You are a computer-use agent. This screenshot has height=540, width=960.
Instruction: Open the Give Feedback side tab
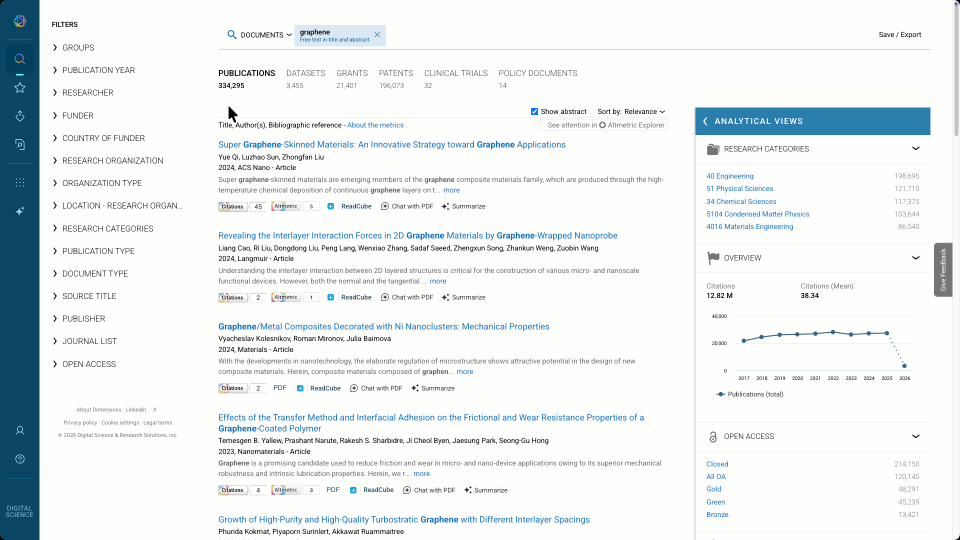943,270
